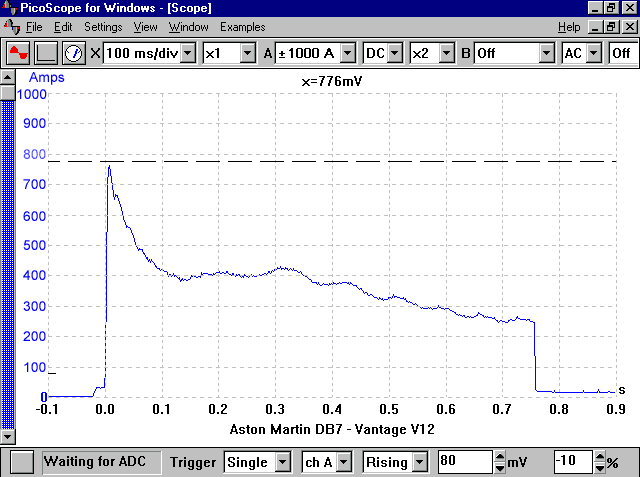Increase trigger delay percent with up arrow

pos(599,457)
